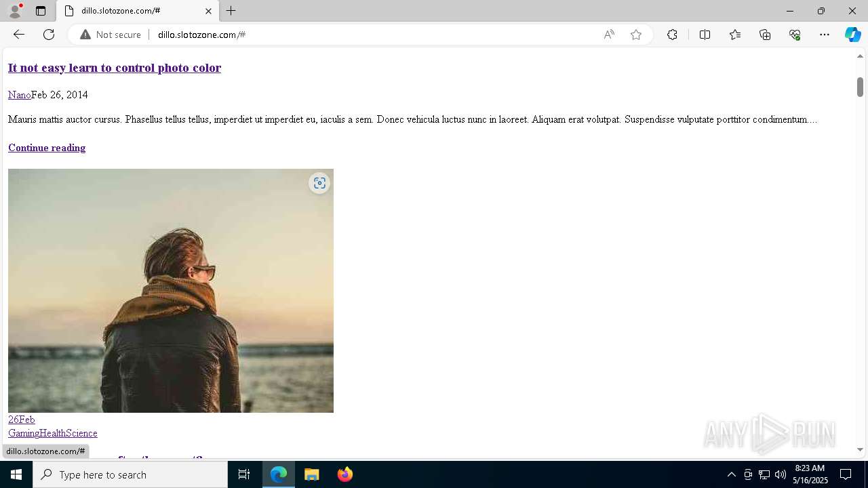Screen dimensions: 868x488
Task: Open Collections icon
Action: pyautogui.click(x=765, y=35)
